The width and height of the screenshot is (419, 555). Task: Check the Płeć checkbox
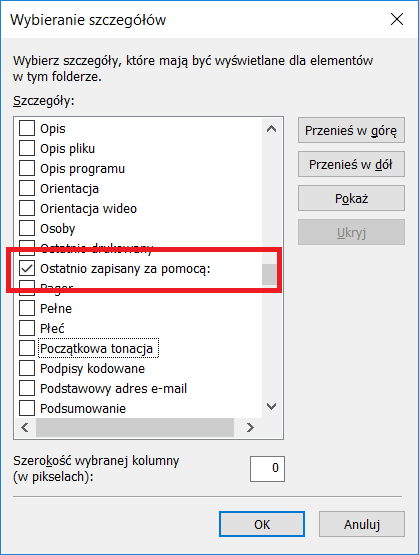point(27,328)
